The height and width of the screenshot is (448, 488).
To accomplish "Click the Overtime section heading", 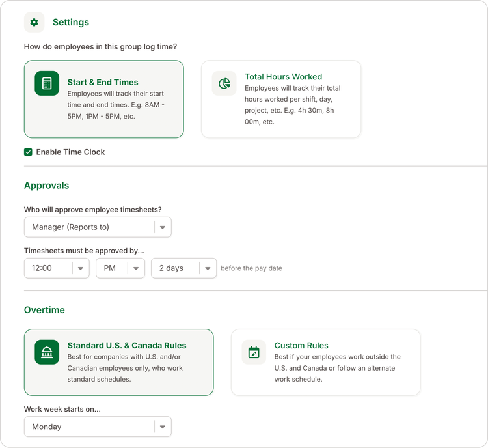I will click(x=44, y=310).
